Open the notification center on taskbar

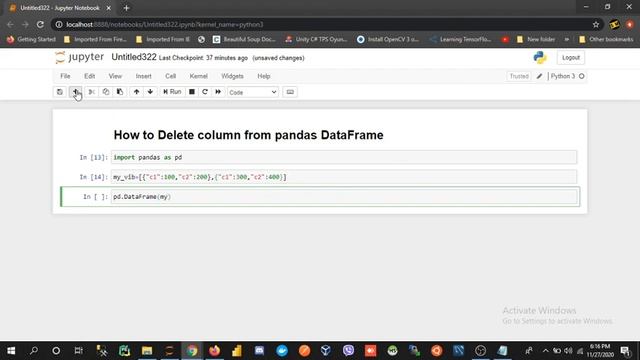pyautogui.click(x=625, y=351)
